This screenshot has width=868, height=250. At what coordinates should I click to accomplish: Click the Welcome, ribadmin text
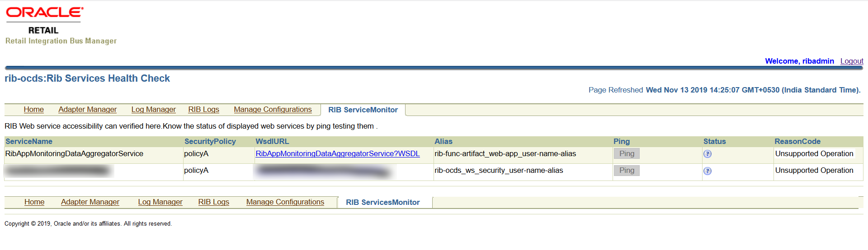(799, 61)
